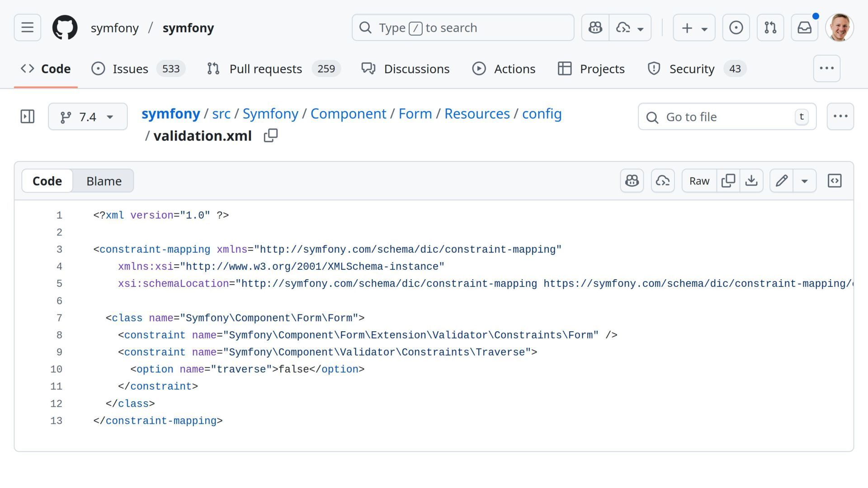The width and height of the screenshot is (868, 488).
Task: Open the Issues inbox icon in header
Action: (736, 28)
